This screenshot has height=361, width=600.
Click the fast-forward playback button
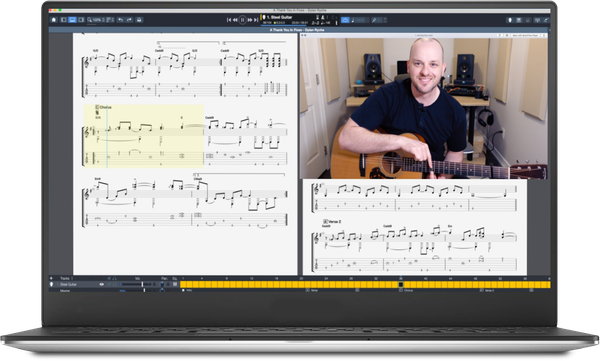250,20
